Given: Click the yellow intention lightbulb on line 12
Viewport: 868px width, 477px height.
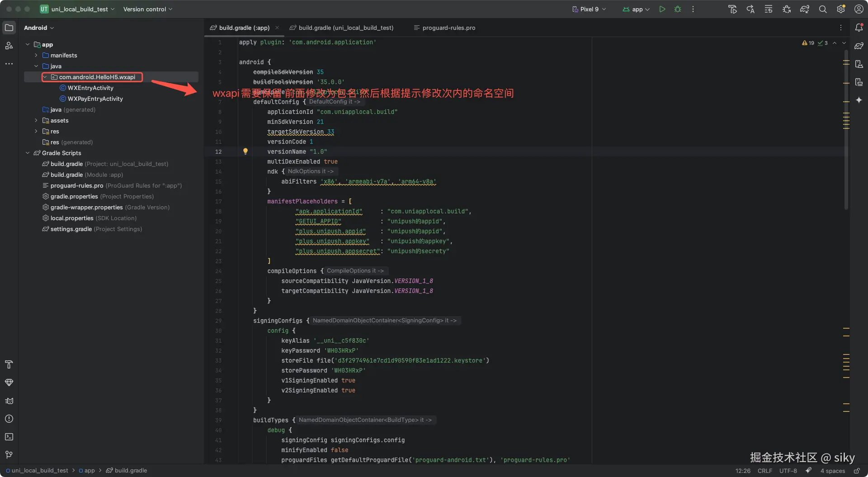Looking at the screenshot, I should [x=245, y=151].
